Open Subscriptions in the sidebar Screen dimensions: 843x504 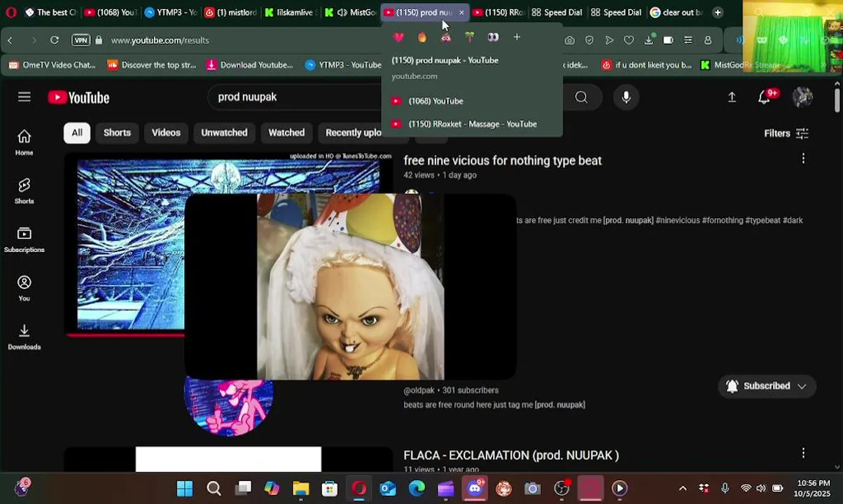click(25, 239)
